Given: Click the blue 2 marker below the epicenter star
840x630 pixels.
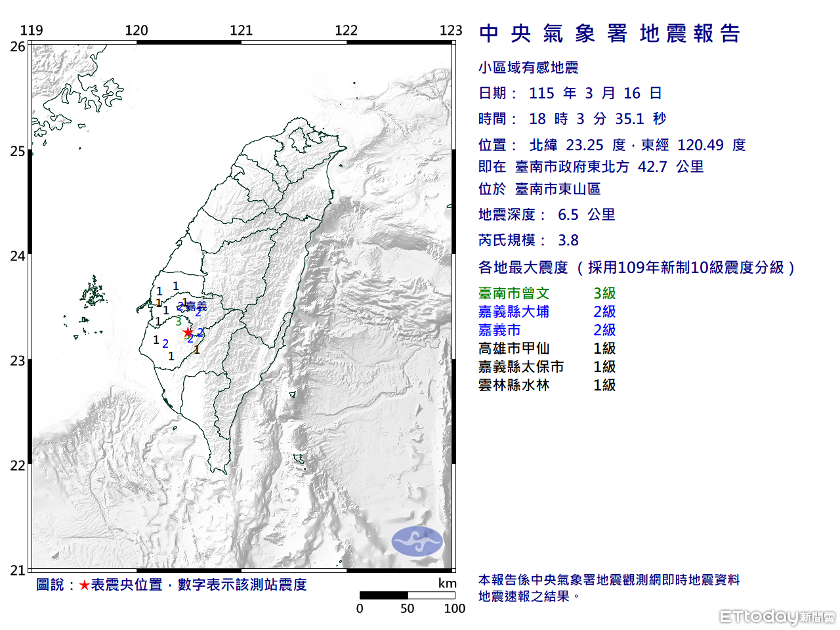Looking at the screenshot, I should 190,340.
